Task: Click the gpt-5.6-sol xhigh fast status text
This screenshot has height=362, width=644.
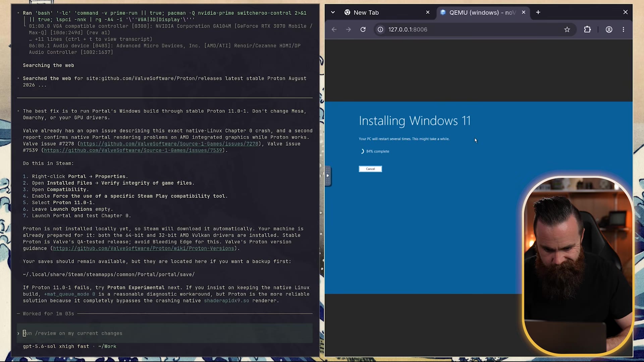Action: pos(56,347)
